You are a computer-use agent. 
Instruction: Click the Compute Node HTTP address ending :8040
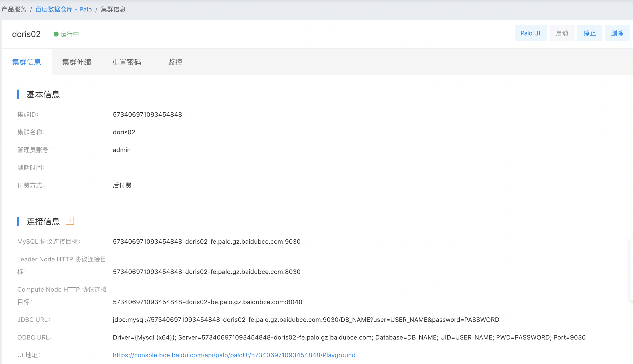pos(208,302)
